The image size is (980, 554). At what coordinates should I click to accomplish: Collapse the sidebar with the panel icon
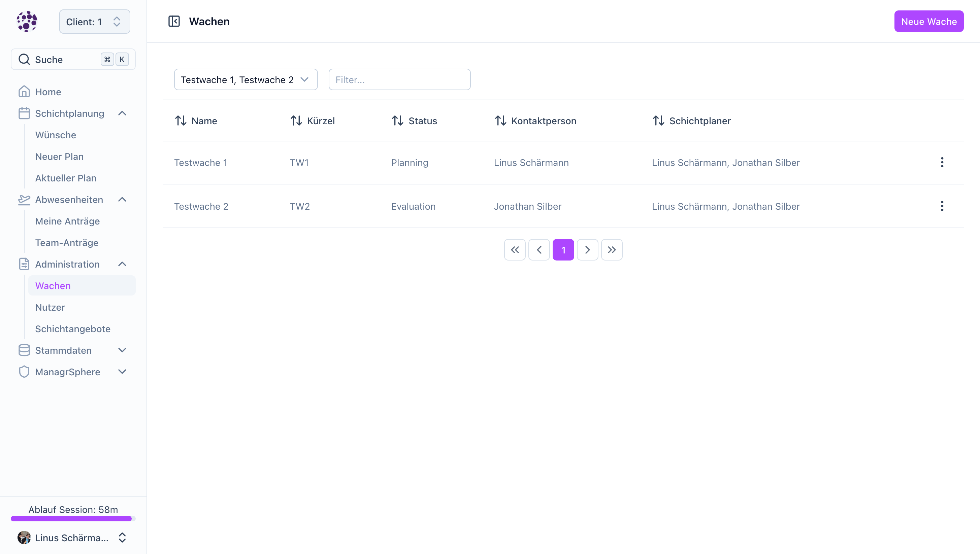pos(174,21)
